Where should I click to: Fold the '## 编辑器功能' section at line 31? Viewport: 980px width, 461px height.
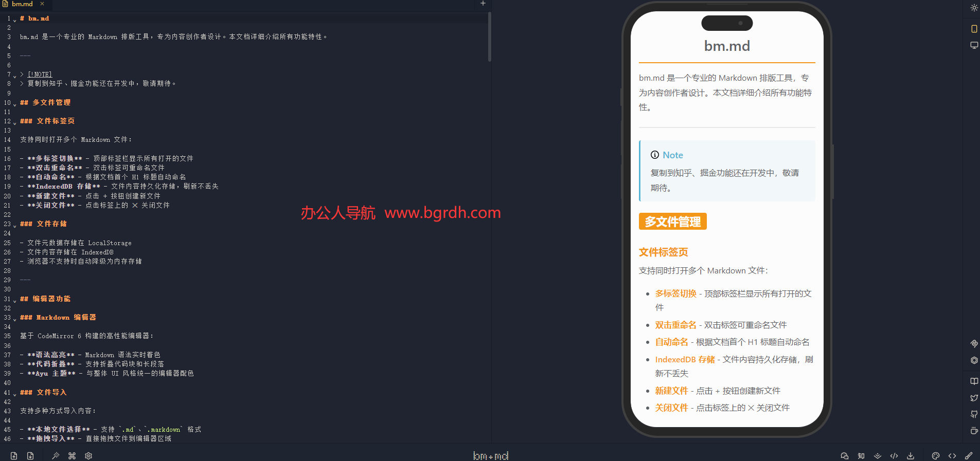14,300
